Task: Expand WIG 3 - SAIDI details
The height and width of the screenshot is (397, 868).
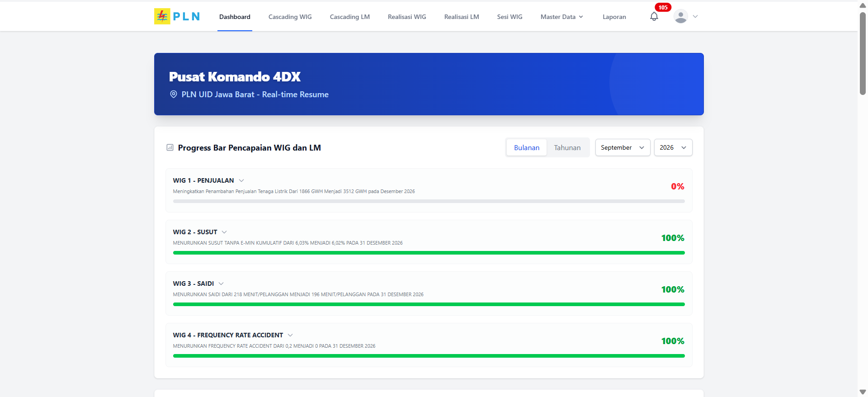Action: pos(221,284)
